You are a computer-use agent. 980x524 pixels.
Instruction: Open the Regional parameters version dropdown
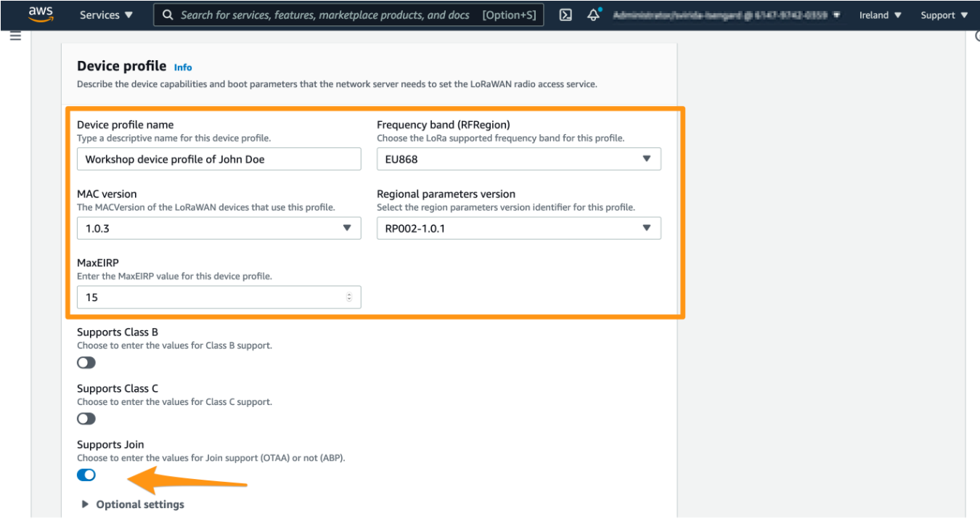coord(518,228)
